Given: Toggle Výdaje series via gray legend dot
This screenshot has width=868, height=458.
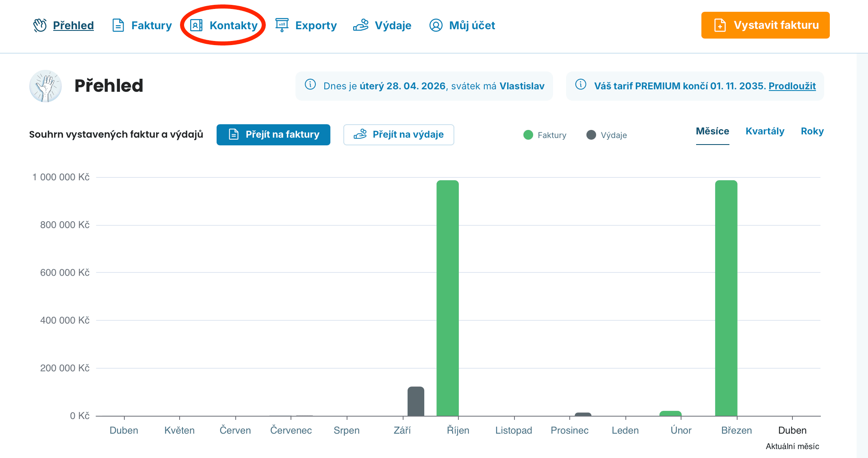Looking at the screenshot, I should (x=591, y=135).
